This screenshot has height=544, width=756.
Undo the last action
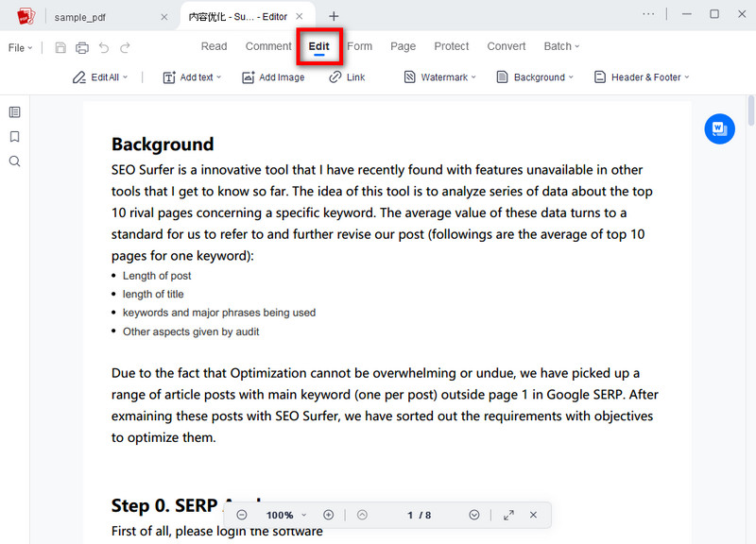(x=104, y=47)
